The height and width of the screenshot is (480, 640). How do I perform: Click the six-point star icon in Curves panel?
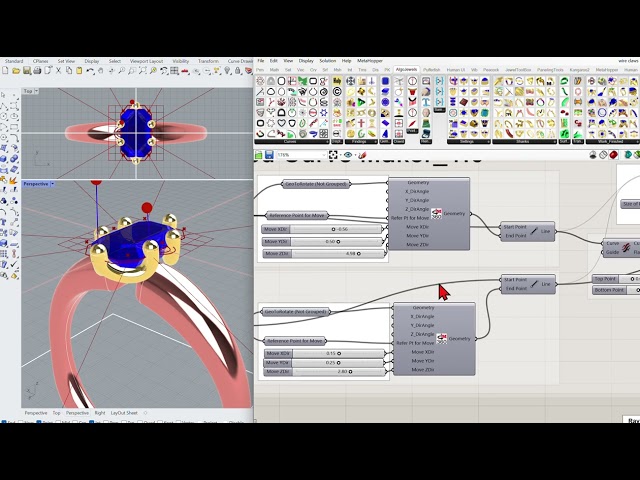(324, 113)
